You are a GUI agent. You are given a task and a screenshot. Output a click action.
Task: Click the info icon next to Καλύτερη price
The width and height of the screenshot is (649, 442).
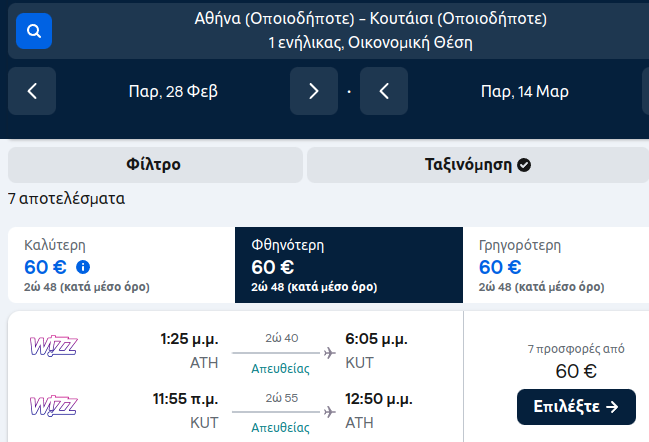point(83,267)
